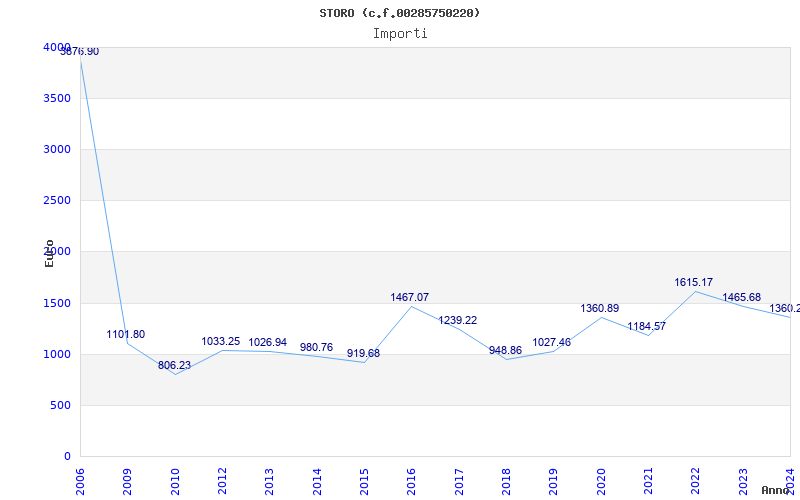The height and width of the screenshot is (500, 800).
Task: Click the Anno x-axis title
Action: (x=777, y=490)
